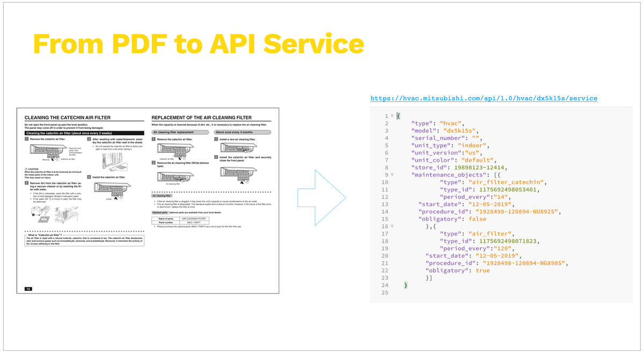Click the "Air cleaning filter replacement" pill label

click(x=181, y=132)
